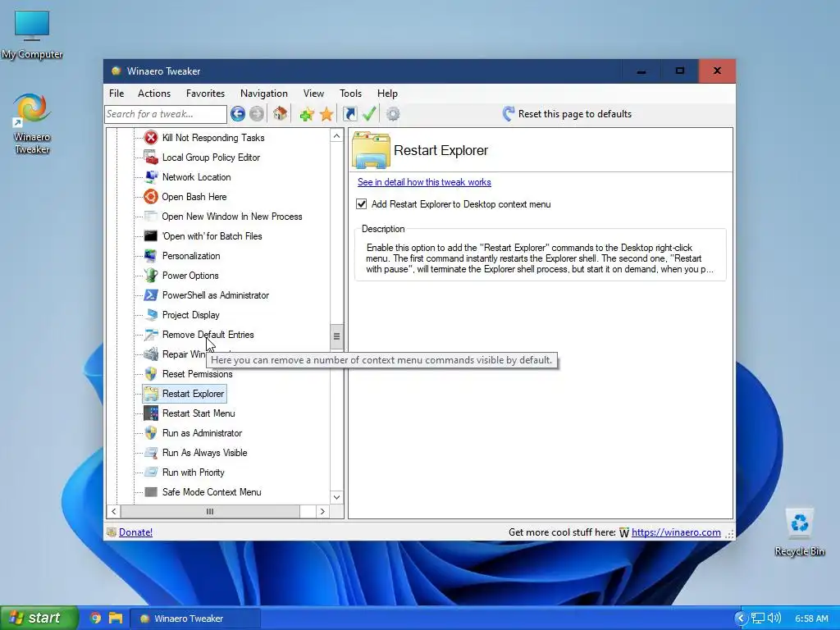Viewport: 840px width, 630px height.
Task: Click the Open New Window In New Process icon
Action: 151,217
